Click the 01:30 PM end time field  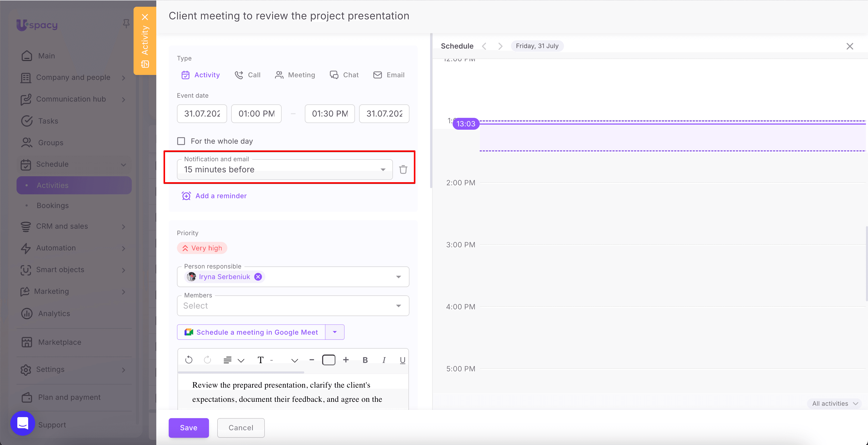330,114
